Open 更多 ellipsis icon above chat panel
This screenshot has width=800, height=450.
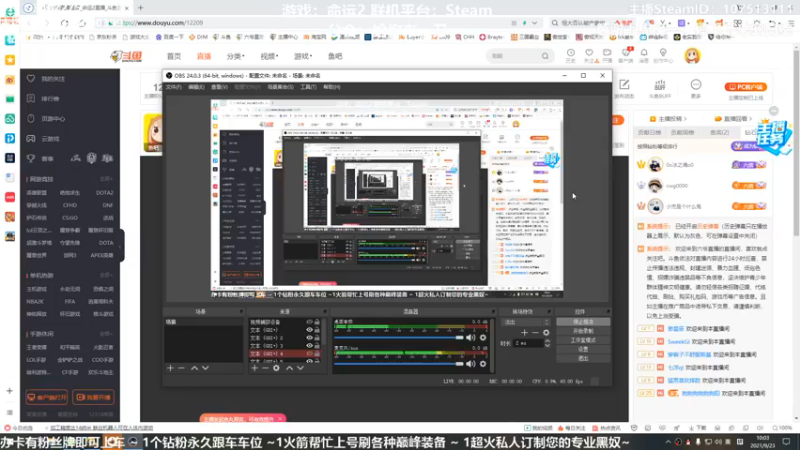pyautogui.click(x=696, y=85)
